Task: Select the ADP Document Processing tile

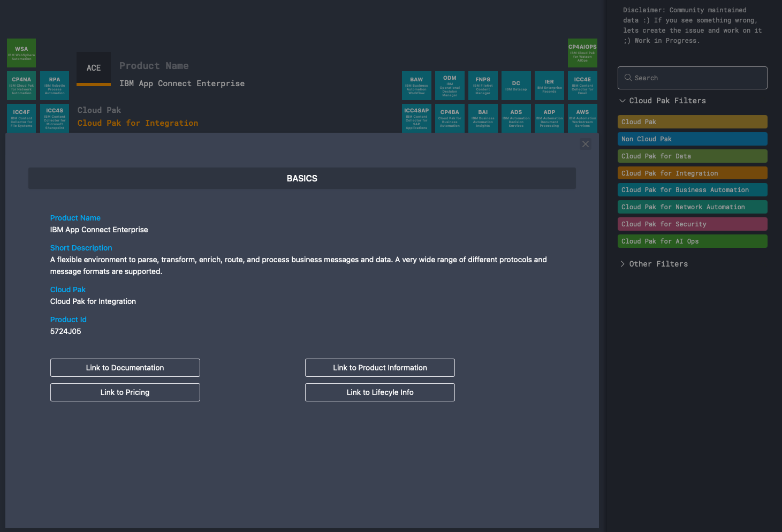Action: point(549,118)
